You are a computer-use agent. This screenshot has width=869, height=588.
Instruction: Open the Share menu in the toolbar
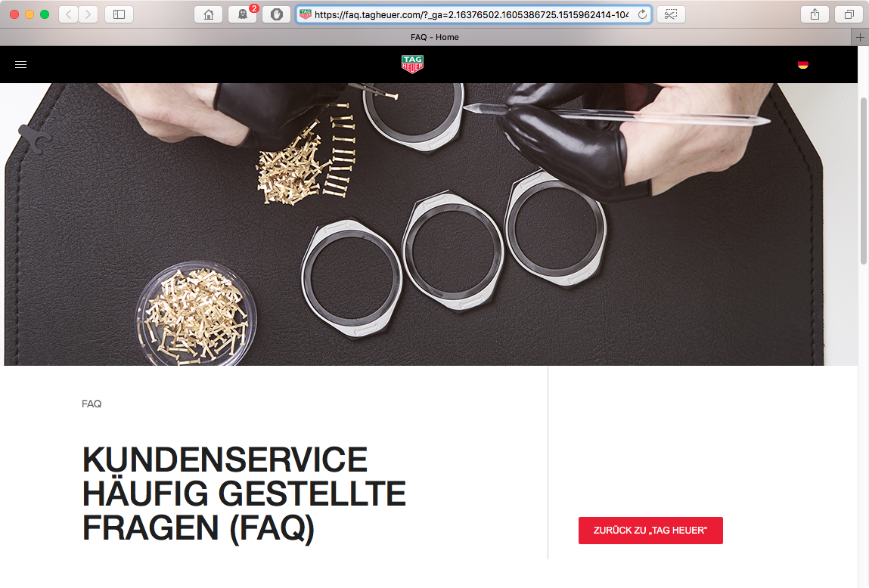[815, 14]
